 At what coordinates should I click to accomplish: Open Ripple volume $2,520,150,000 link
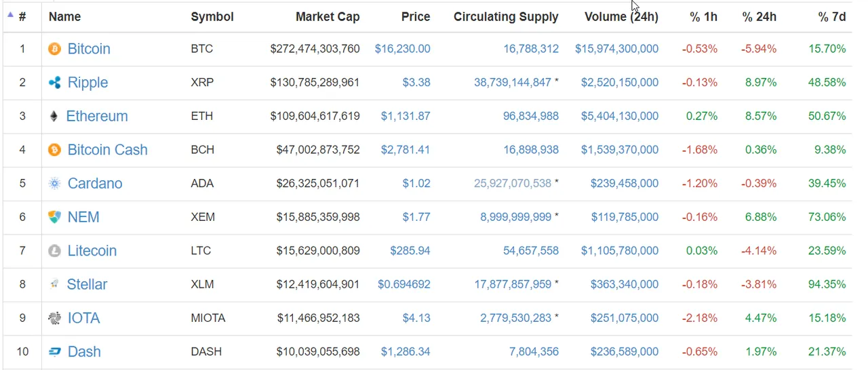tap(619, 83)
